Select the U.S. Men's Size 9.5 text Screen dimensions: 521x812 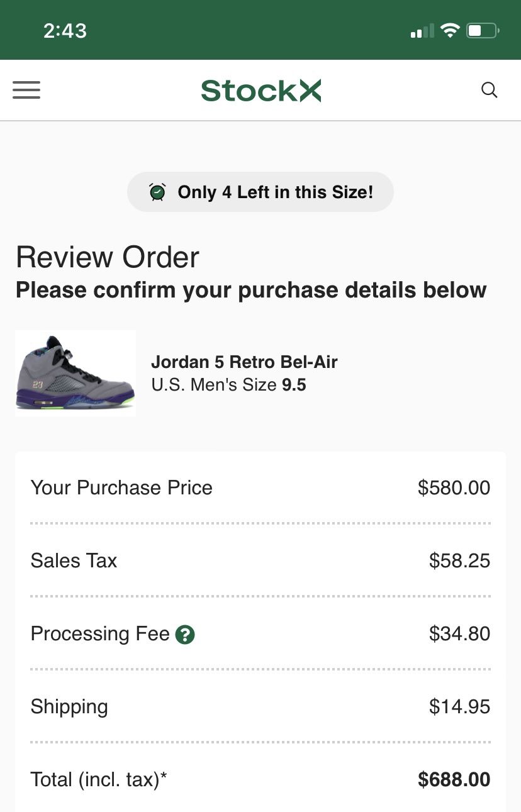click(x=228, y=384)
